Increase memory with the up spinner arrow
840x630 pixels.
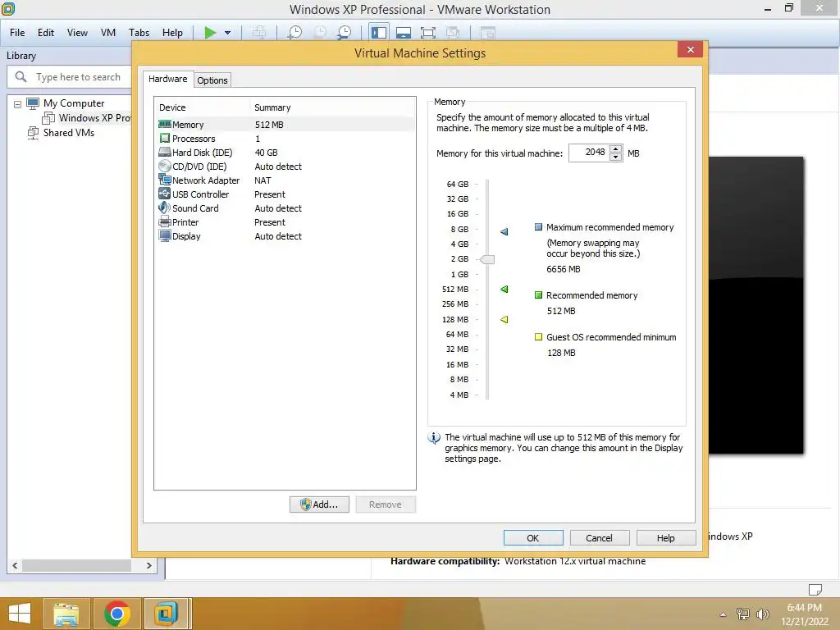click(616, 149)
